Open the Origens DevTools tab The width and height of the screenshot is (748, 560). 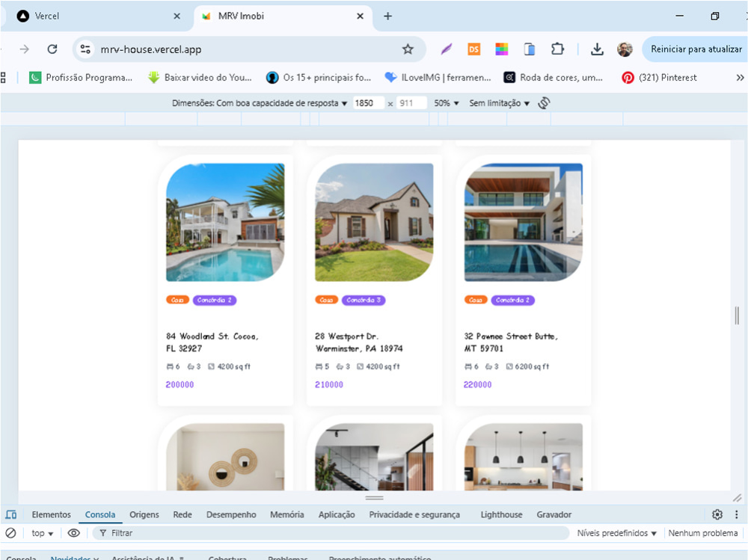144,514
